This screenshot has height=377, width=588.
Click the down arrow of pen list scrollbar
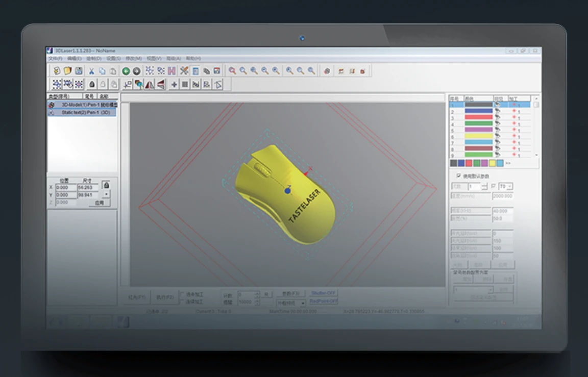point(536,155)
